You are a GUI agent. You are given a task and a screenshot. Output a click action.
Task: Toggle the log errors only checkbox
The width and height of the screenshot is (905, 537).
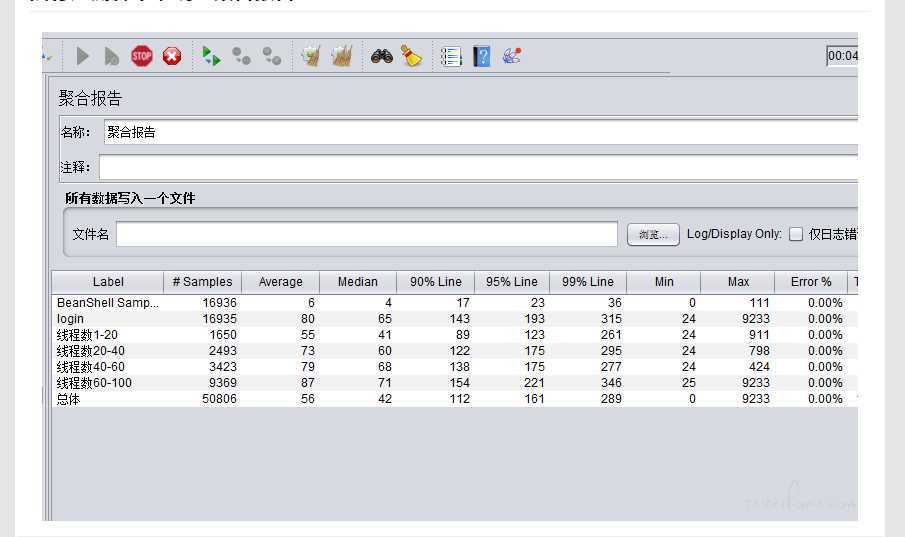tap(796, 234)
